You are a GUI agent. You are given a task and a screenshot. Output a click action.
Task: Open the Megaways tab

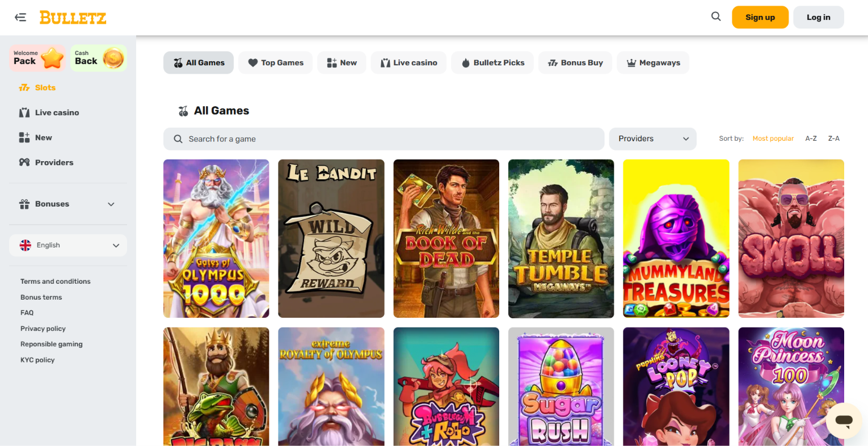(x=653, y=62)
